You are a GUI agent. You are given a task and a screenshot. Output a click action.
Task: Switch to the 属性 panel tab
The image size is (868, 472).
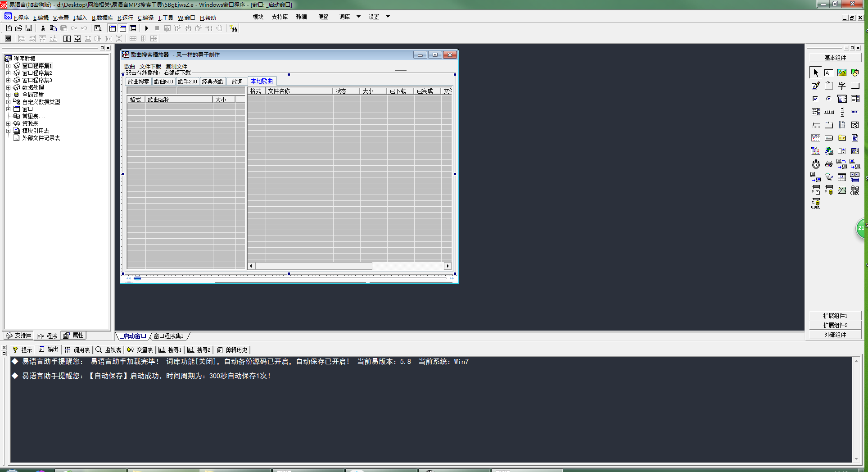pyautogui.click(x=73, y=336)
